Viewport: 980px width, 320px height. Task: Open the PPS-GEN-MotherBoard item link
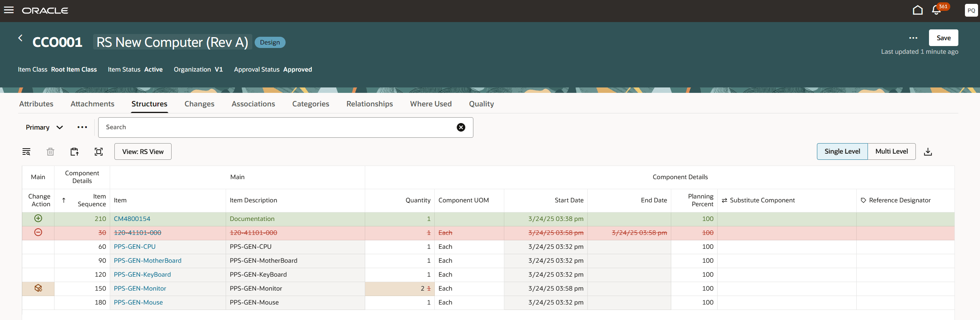click(147, 260)
